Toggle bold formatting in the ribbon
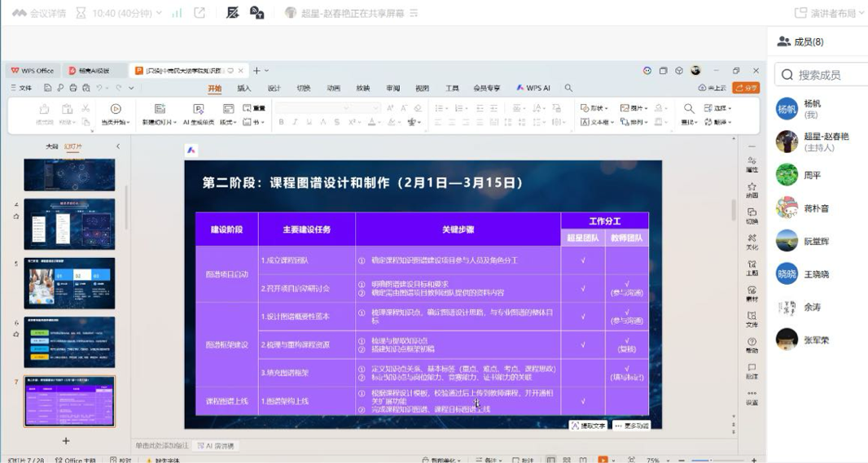868x463 pixels. (281, 122)
